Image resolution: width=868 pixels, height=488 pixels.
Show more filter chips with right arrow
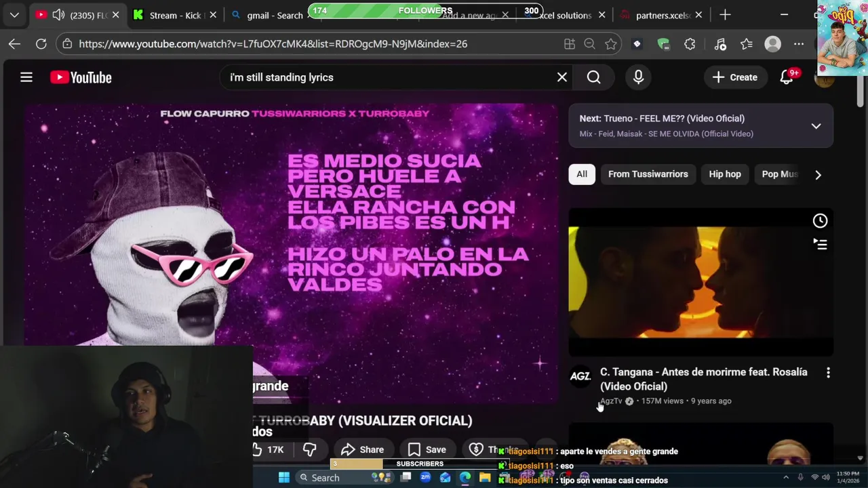[818, 175]
